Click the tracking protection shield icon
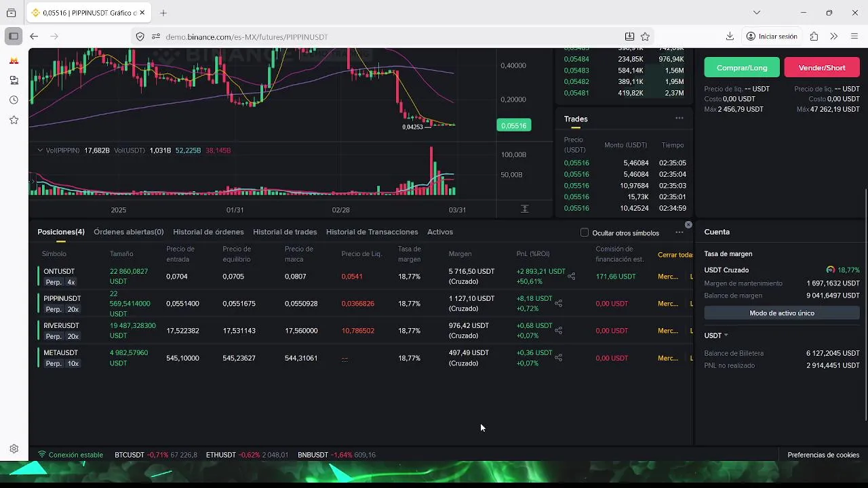Screen dimensions: 868x488 140,37
